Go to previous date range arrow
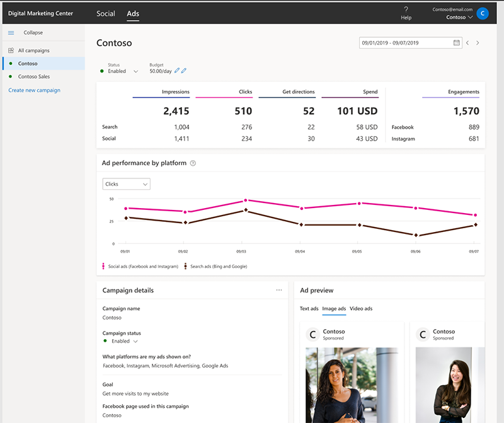504x423 pixels. pyautogui.click(x=467, y=43)
